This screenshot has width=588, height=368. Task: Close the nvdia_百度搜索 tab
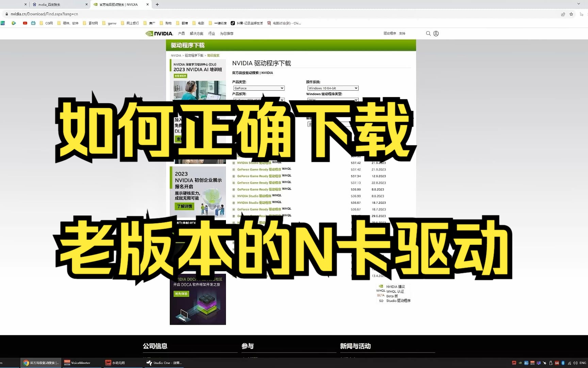click(x=86, y=4)
